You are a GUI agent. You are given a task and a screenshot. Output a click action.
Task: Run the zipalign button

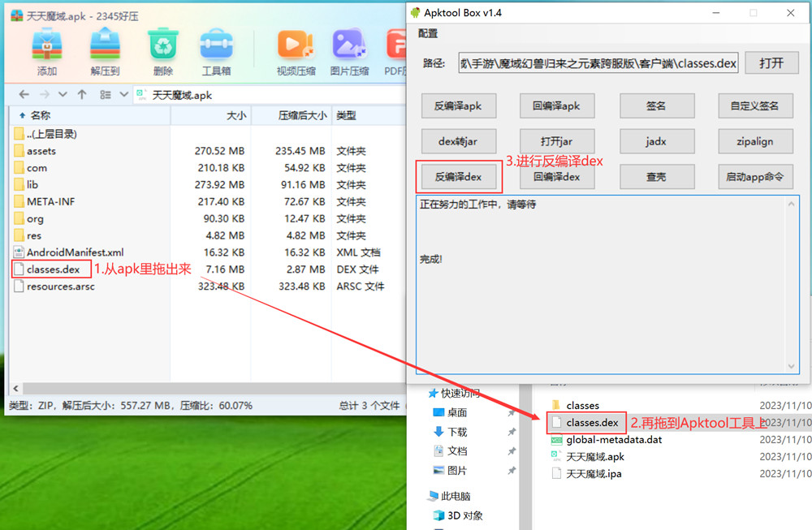[x=755, y=141]
